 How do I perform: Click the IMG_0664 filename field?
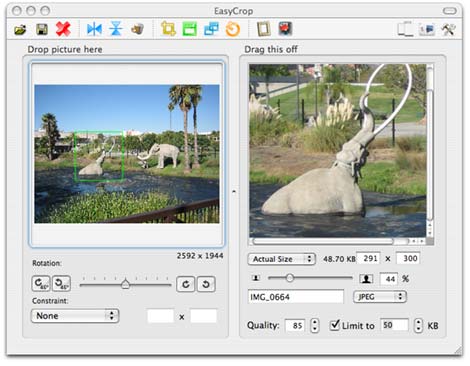pos(296,297)
